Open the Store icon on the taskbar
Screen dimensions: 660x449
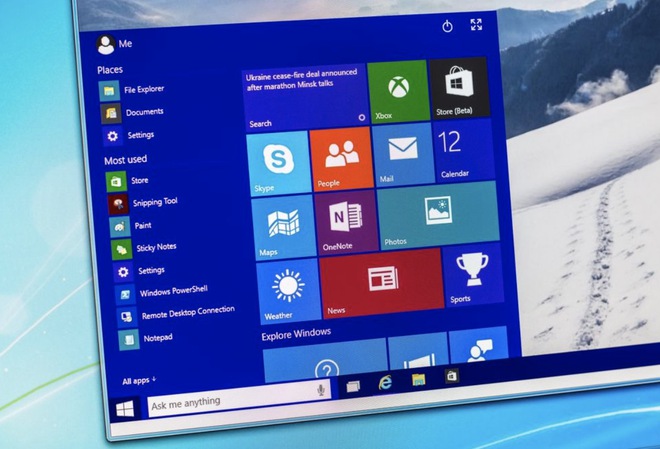[x=452, y=376]
